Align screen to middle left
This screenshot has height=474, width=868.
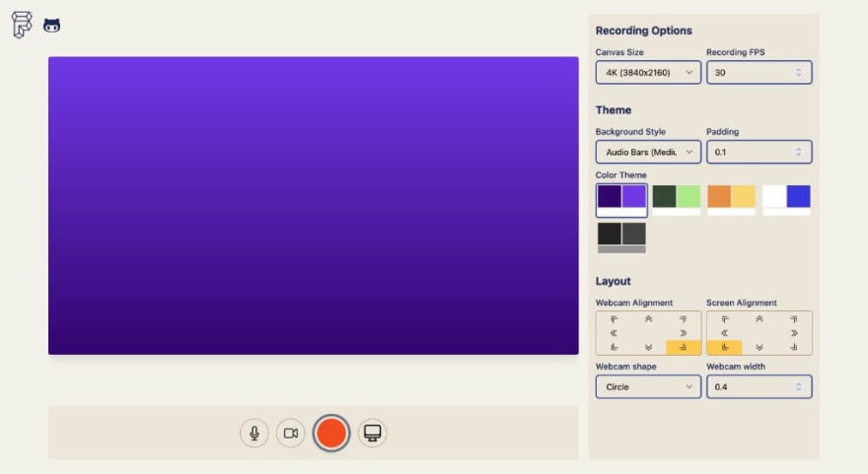pos(725,333)
